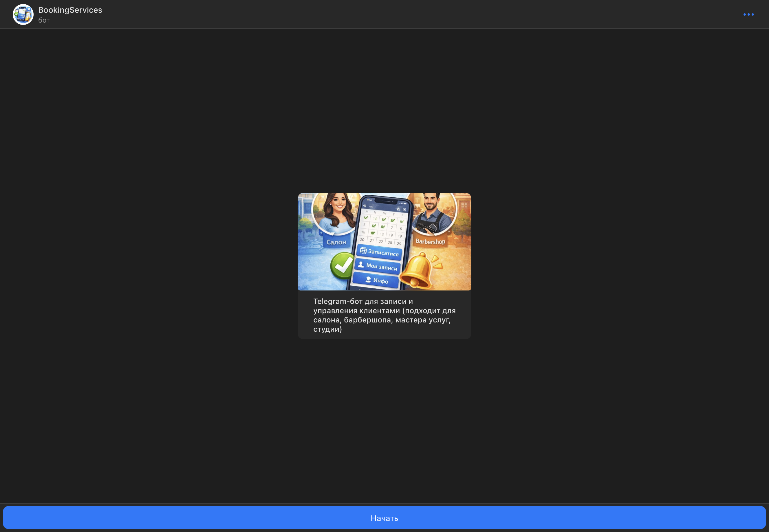
Task: Click the 'Записатися' button on the pictured phone
Action: (x=379, y=252)
